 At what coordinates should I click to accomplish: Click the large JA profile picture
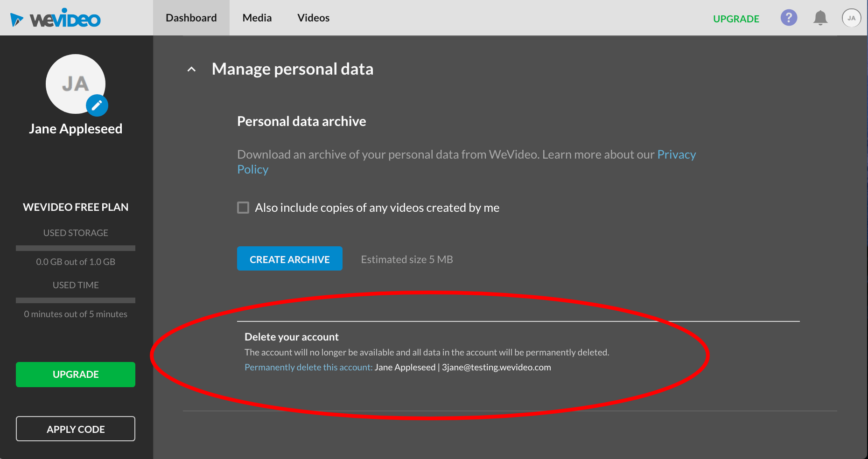pos(75,83)
